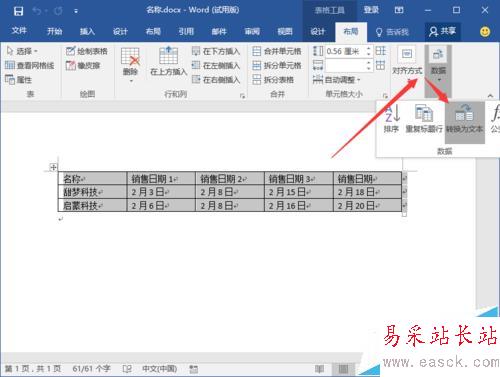
Task: Click the empty column width field
Action: [x=345, y=65]
